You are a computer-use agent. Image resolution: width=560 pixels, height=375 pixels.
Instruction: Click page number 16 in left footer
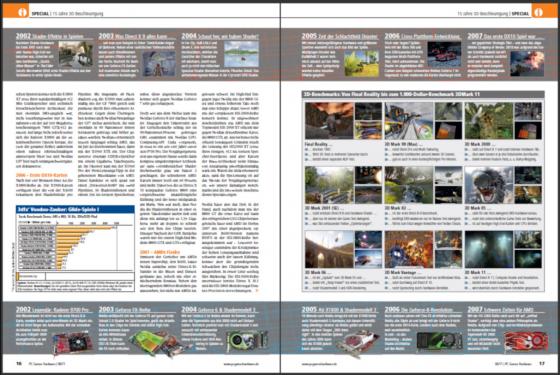pos(19,364)
